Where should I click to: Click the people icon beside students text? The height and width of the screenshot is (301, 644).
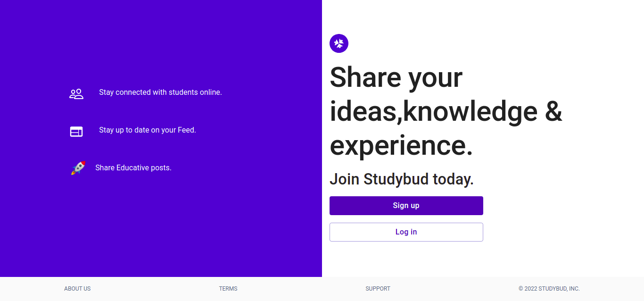(x=76, y=94)
